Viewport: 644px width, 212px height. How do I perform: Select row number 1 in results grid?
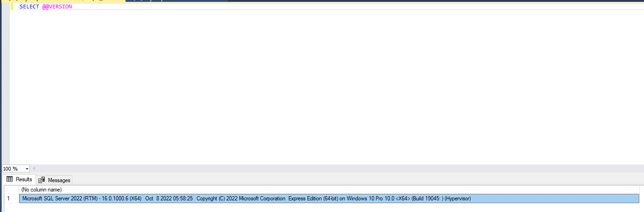[12, 198]
